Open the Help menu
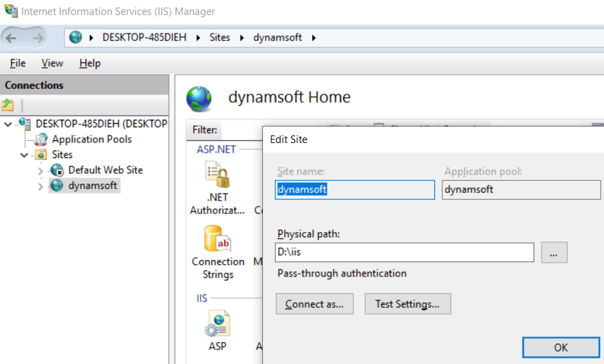Image resolution: width=604 pixels, height=364 pixels. (x=90, y=63)
